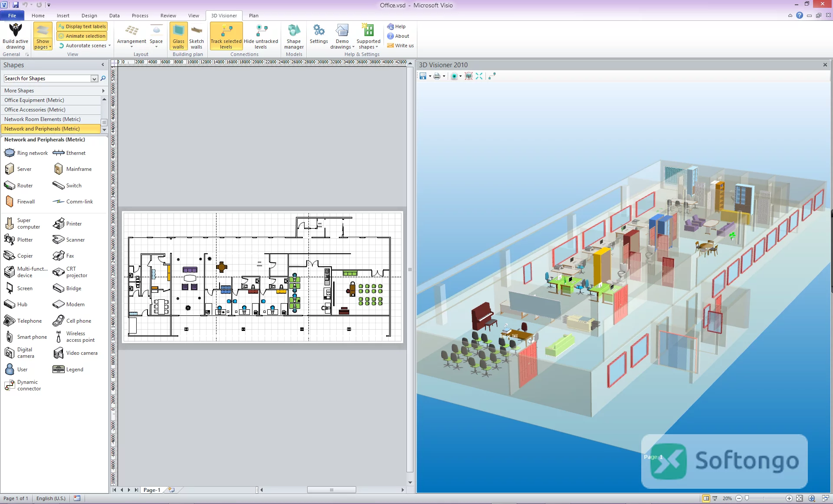Select the Super computer shape

click(22, 223)
